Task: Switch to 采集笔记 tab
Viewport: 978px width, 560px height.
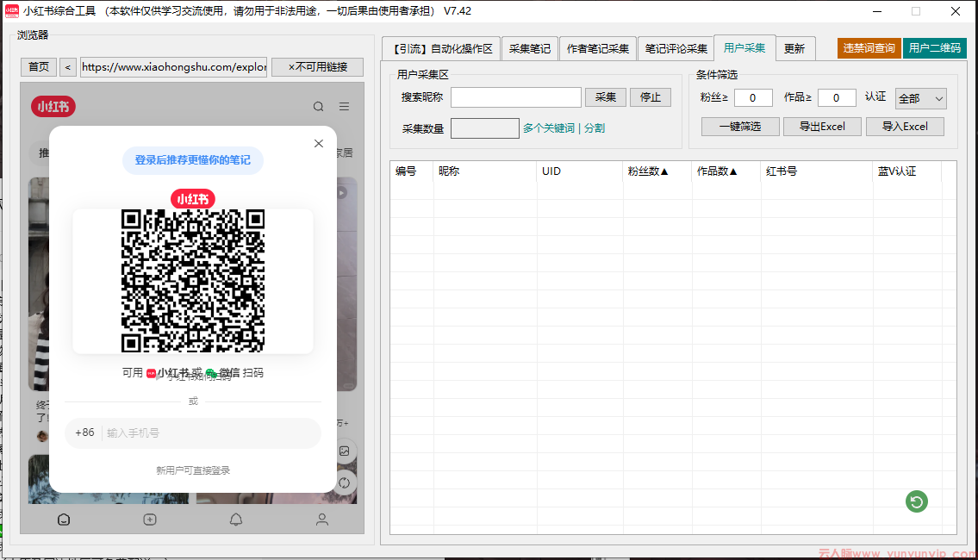Action: 530,48
